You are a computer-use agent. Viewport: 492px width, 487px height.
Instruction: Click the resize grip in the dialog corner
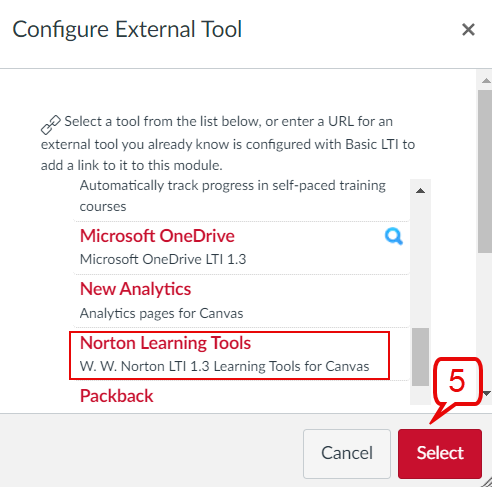tap(486, 482)
